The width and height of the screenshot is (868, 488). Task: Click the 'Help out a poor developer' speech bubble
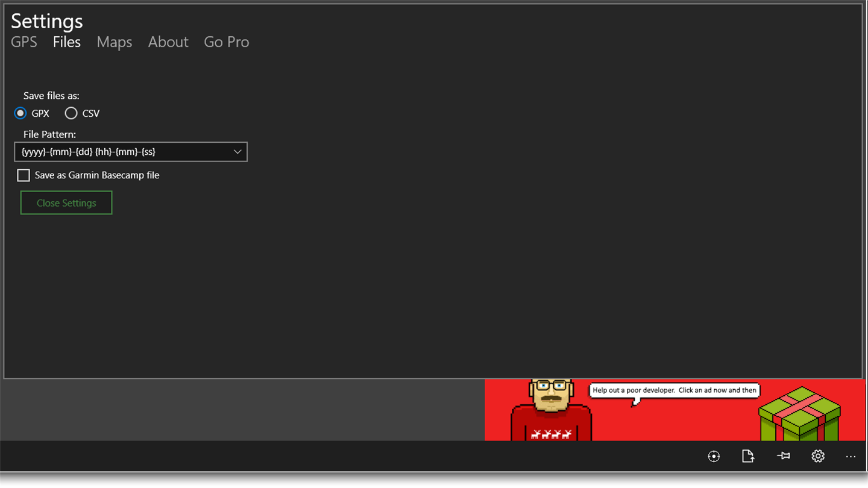[x=674, y=390]
